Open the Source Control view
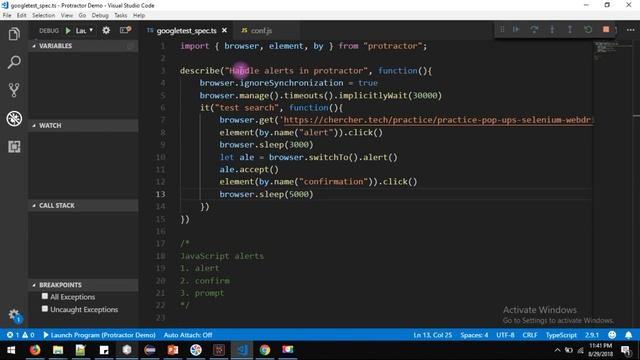The width and height of the screenshot is (640, 360). 14,90
